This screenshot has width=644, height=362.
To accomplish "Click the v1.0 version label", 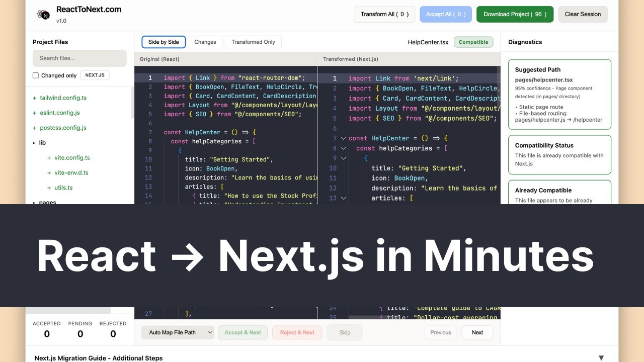I will [61, 21].
